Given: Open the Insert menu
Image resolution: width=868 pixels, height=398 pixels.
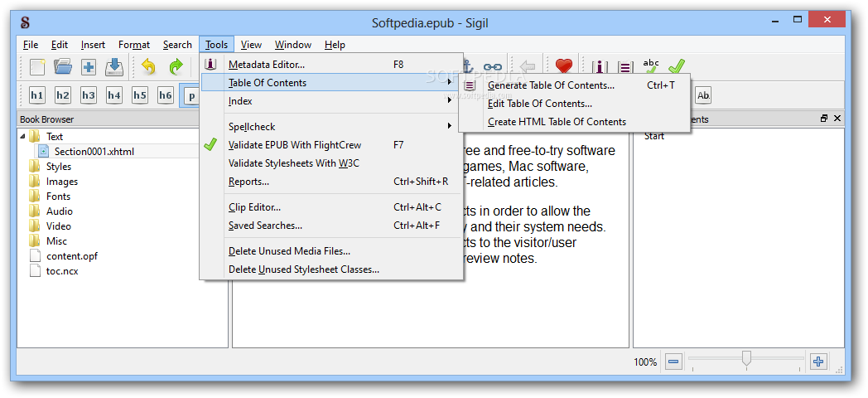Looking at the screenshot, I should (93, 44).
